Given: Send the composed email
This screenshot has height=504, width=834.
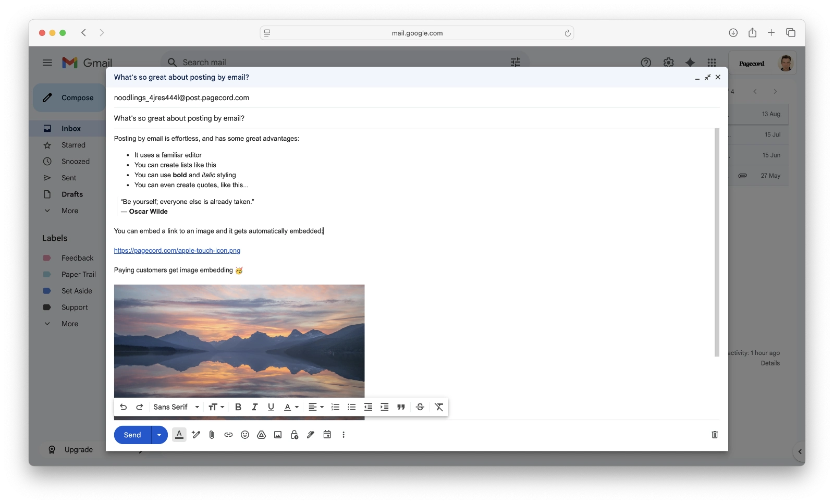Looking at the screenshot, I should point(132,435).
